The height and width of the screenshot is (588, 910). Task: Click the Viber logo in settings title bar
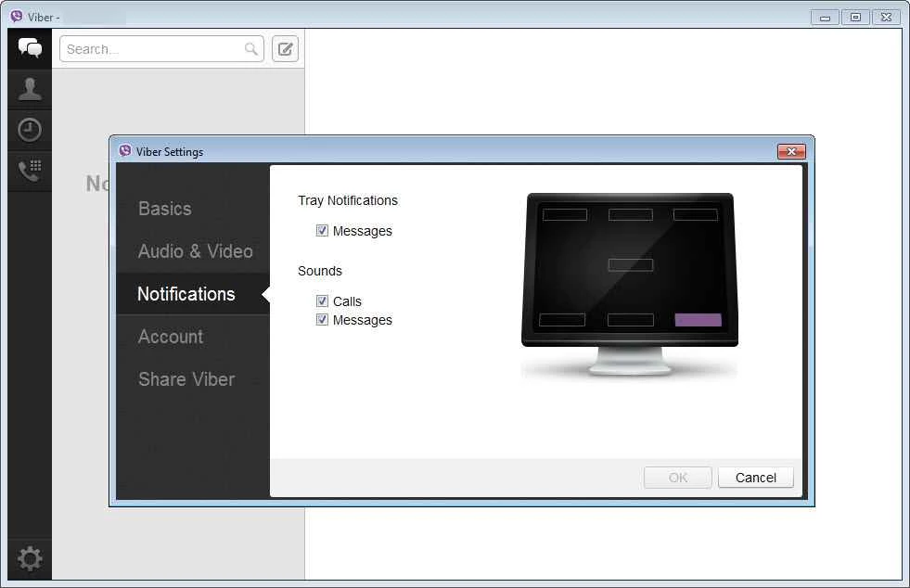(x=125, y=151)
